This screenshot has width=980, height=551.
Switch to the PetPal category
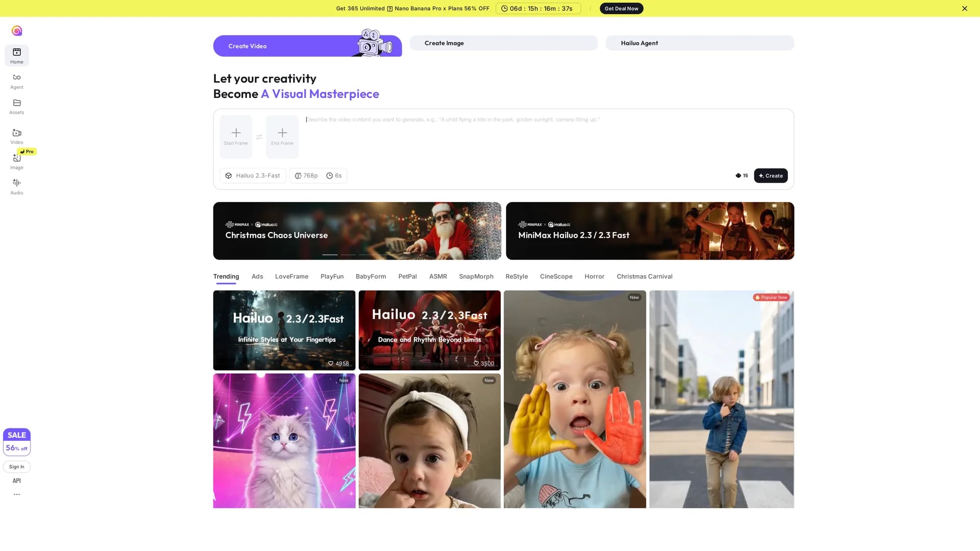pos(407,277)
